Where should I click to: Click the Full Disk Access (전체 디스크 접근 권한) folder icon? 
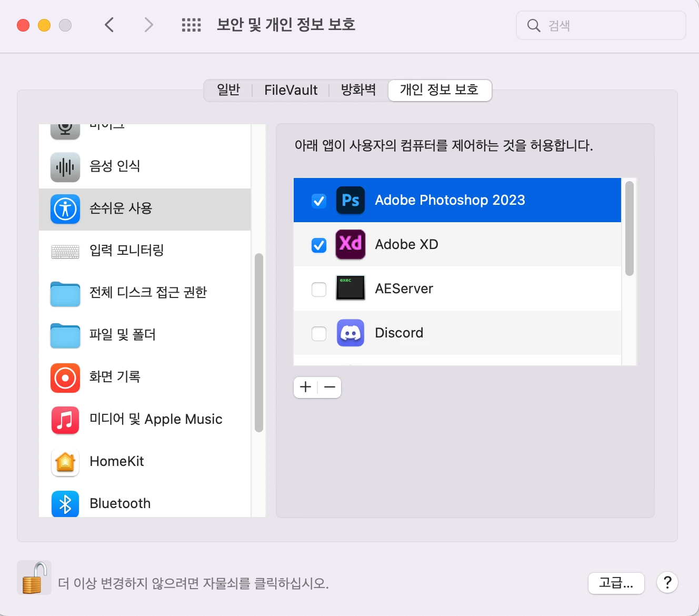tap(65, 294)
